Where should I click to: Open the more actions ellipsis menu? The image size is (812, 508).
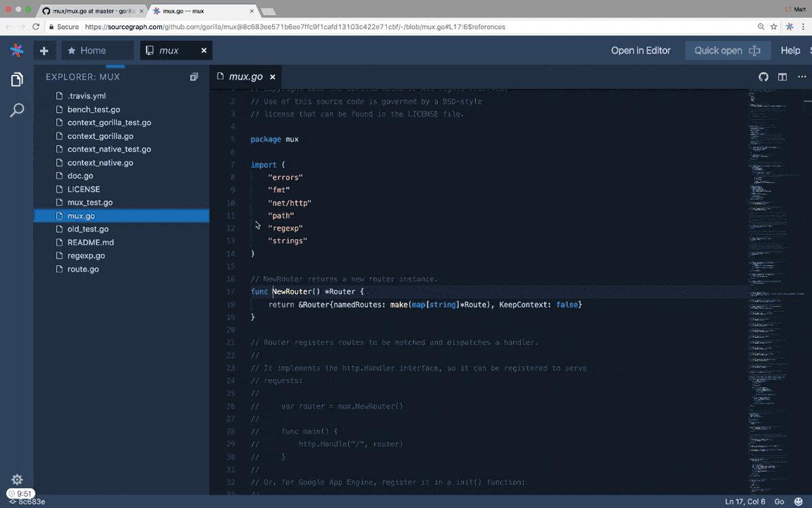pos(802,77)
